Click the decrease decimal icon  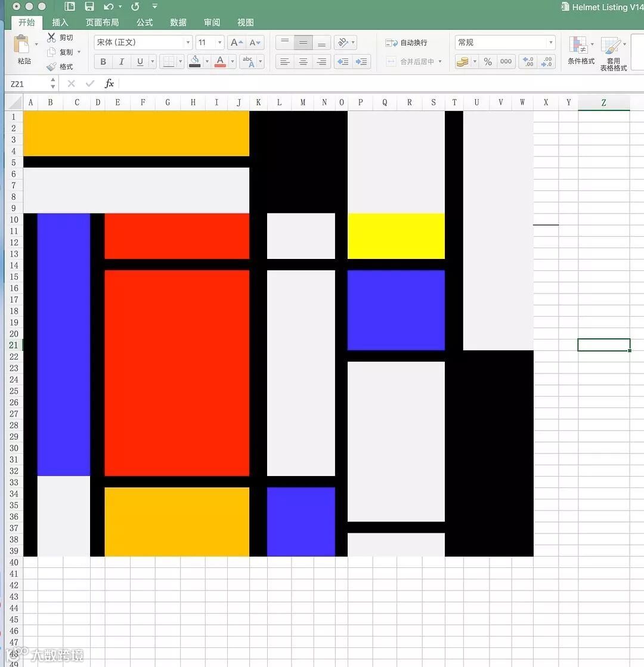coord(546,61)
